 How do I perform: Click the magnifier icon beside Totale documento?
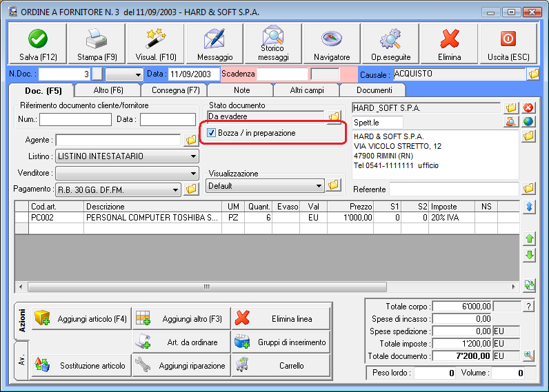coord(529,355)
